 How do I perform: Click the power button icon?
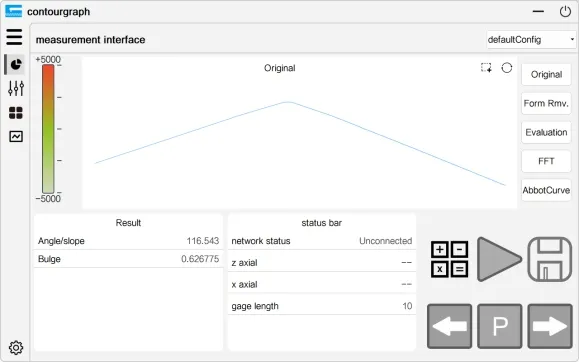(x=565, y=11)
